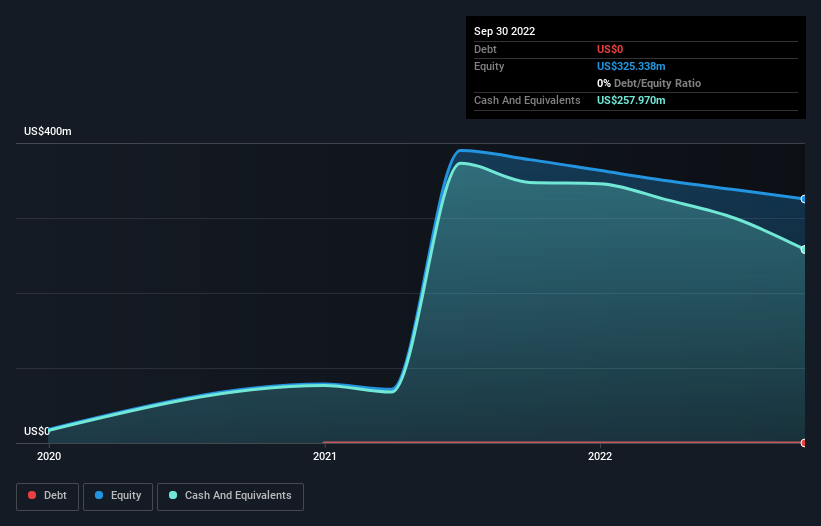Image resolution: width=821 pixels, height=526 pixels.
Task: Click the 0% Debt/Equity Ratio text
Action: tap(649, 83)
